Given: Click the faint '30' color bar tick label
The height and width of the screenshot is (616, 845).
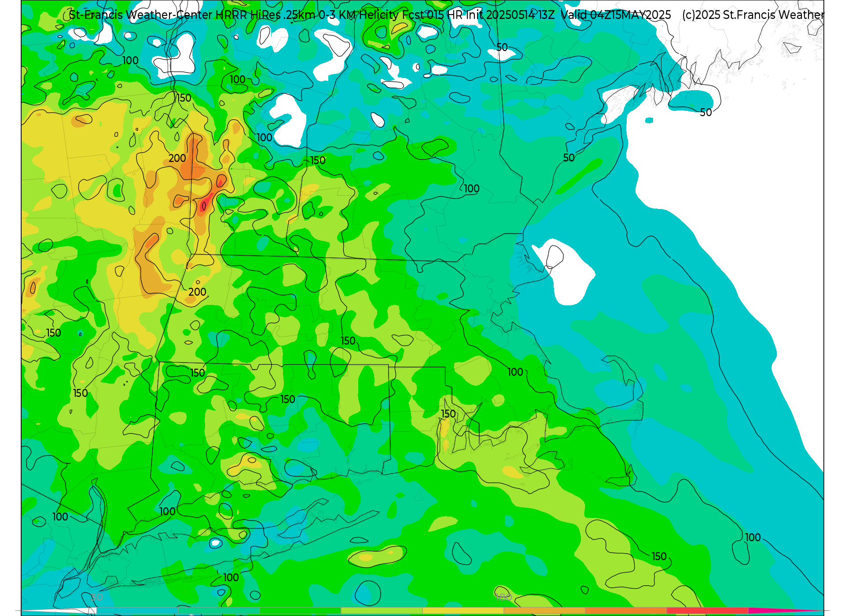Looking at the screenshot, I should (97, 597).
